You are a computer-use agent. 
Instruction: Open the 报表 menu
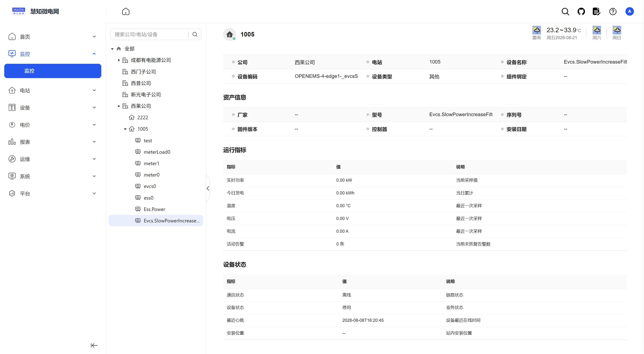(53, 142)
